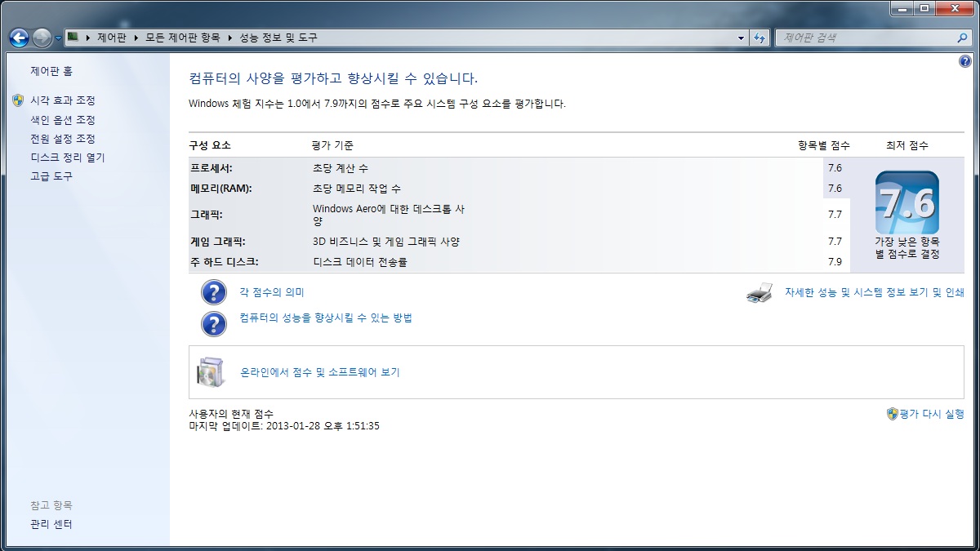Open the 각 점수의 의미 link

pos(271,292)
